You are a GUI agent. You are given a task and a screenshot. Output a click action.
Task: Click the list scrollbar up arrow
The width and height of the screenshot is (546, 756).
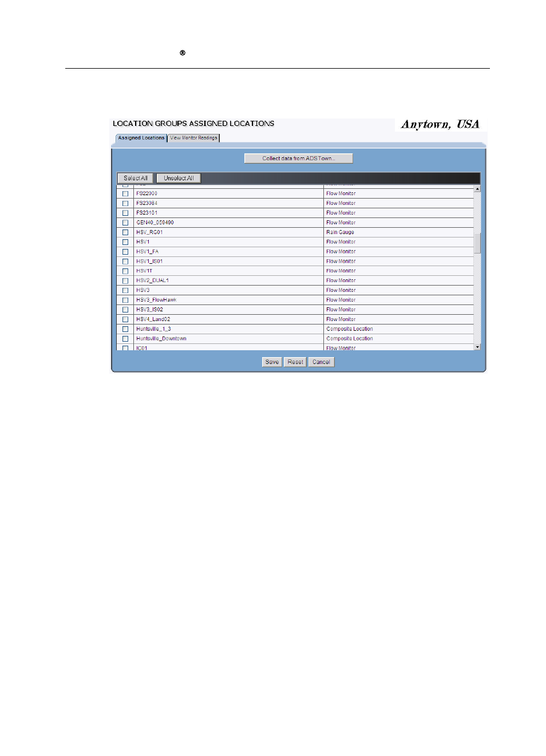coord(477,189)
